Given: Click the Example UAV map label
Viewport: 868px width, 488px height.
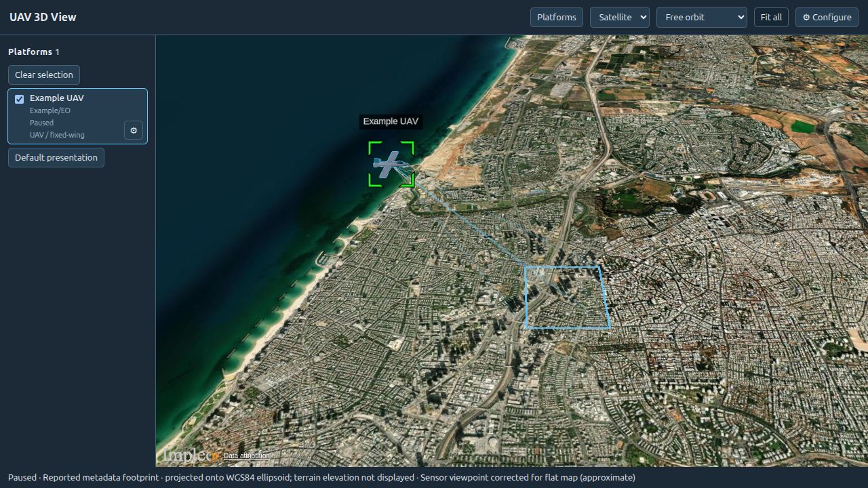Looking at the screenshot, I should 391,121.
